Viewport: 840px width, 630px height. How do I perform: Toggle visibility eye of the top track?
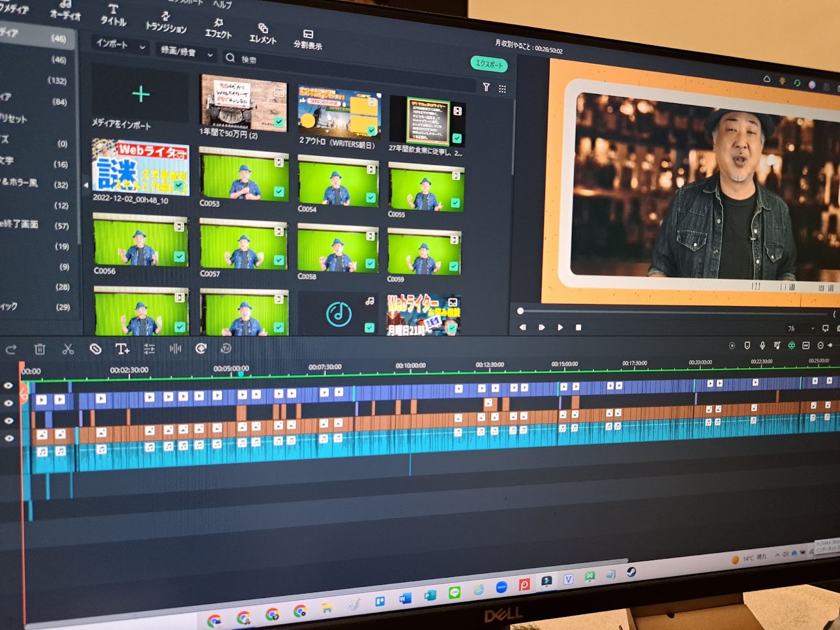(8, 386)
